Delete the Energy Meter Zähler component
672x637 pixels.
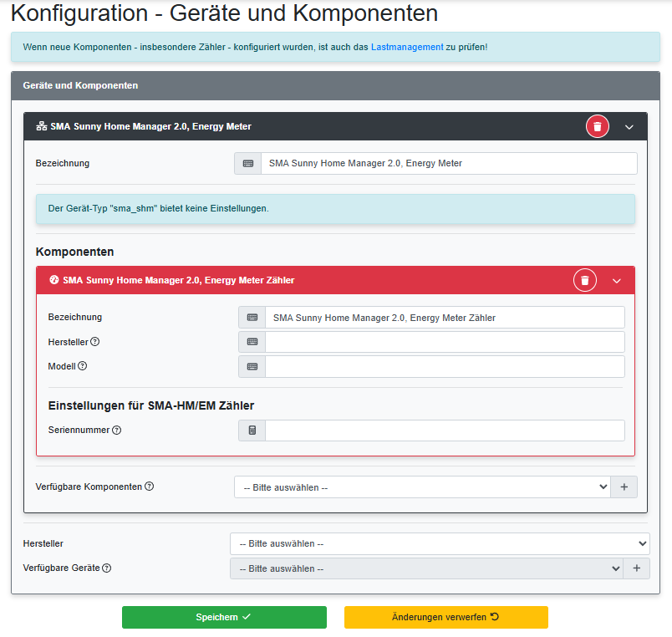[585, 280]
